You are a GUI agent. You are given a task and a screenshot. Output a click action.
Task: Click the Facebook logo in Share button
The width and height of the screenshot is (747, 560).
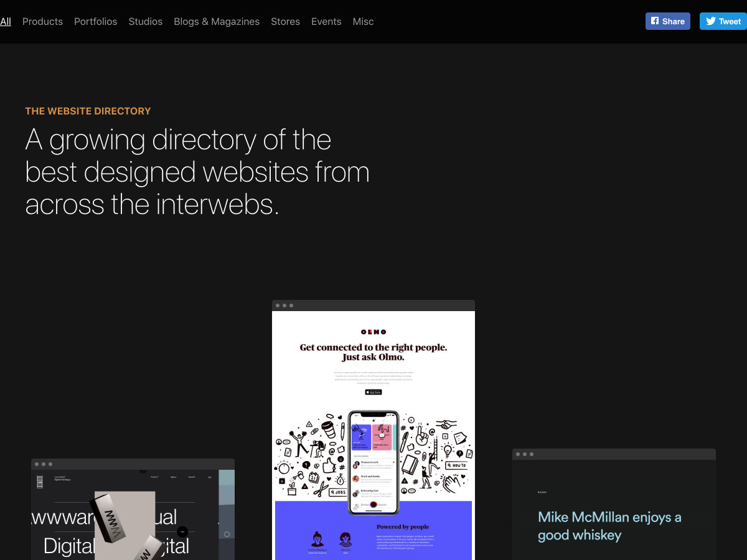655,21
